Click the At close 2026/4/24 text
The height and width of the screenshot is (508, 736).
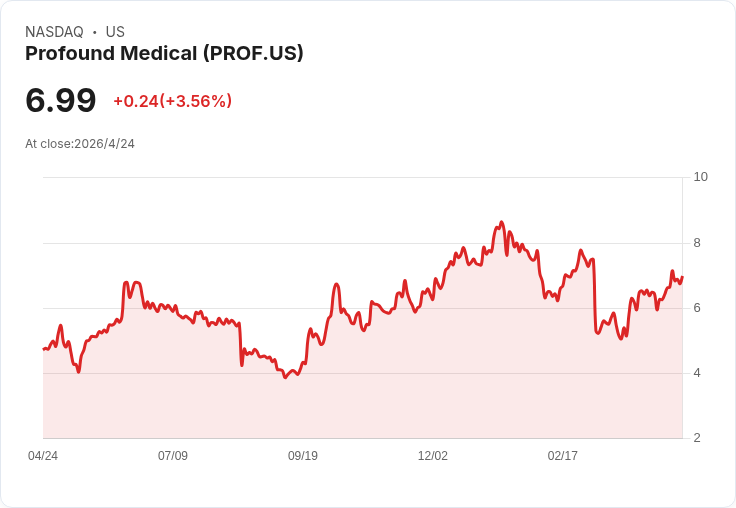pos(80,144)
